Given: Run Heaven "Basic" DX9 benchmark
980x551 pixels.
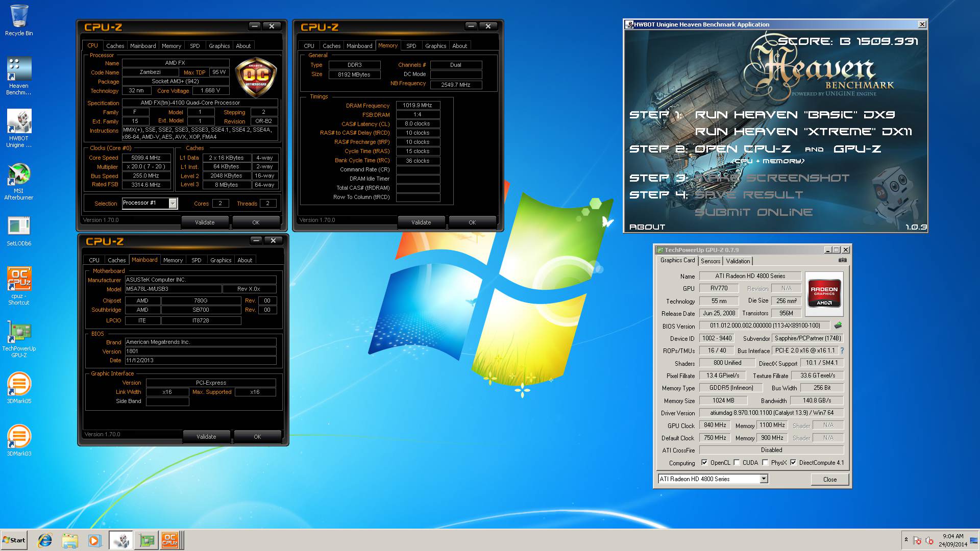Looking at the screenshot, I should tap(795, 115).
